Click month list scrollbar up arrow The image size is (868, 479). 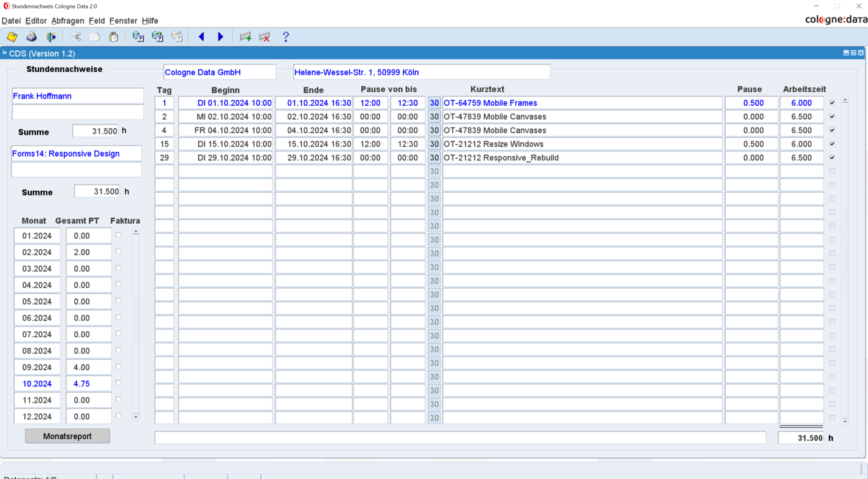[x=136, y=232]
